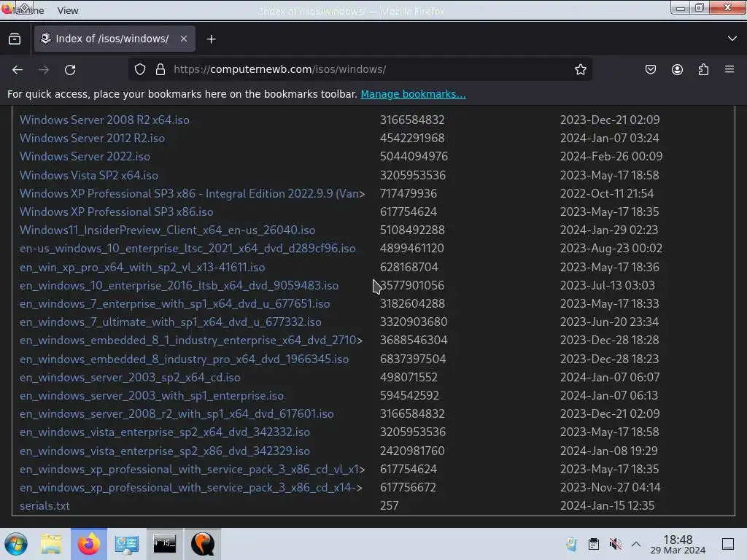Open the Firefox View recent browsing icon
Screen dimensions: 747x560
15,39
